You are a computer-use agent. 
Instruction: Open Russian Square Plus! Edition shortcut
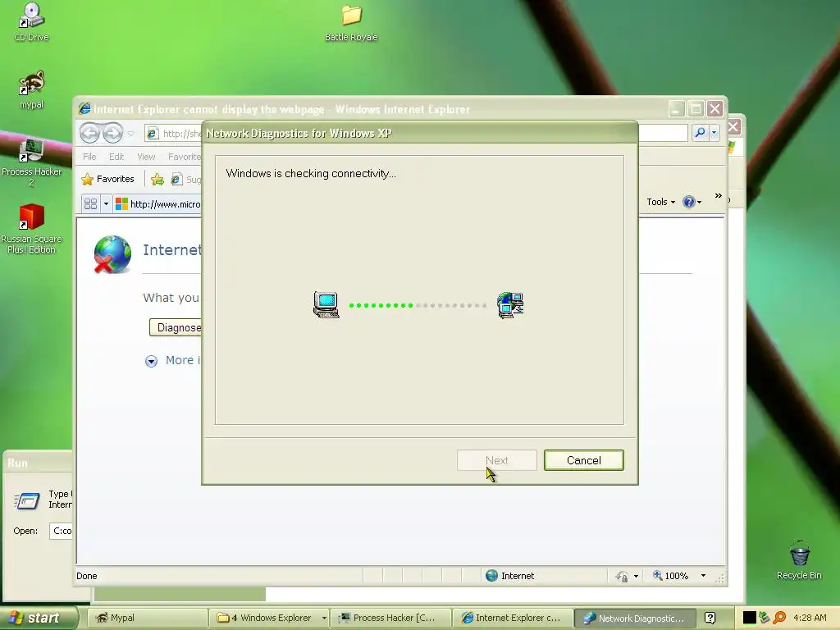tap(31, 228)
